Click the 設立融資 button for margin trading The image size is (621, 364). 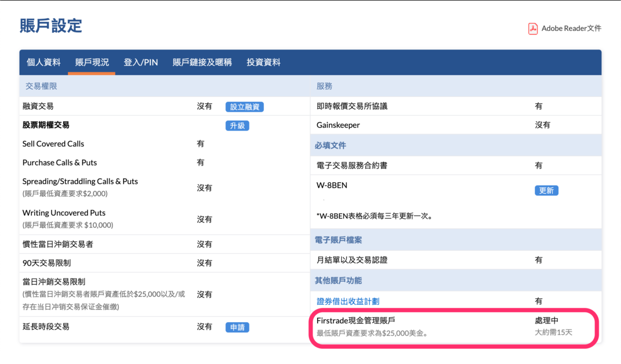point(246,106)
